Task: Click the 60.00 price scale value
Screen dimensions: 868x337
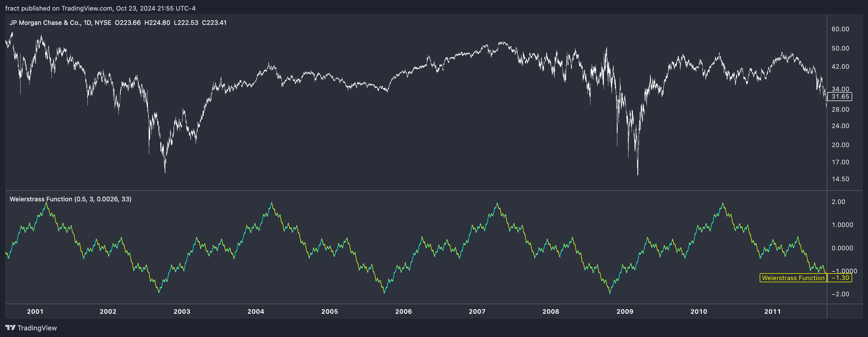Action: 840,29
